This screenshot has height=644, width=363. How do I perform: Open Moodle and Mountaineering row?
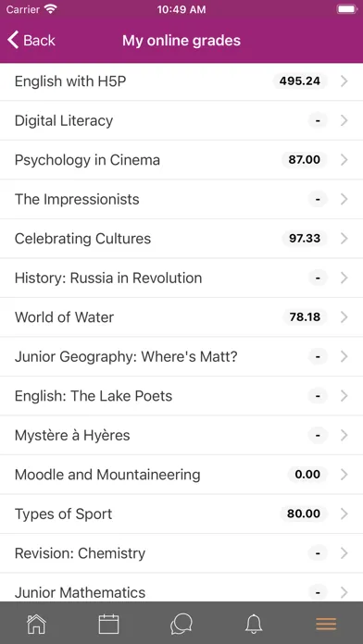pyautogui.click(x=181, y=475)
